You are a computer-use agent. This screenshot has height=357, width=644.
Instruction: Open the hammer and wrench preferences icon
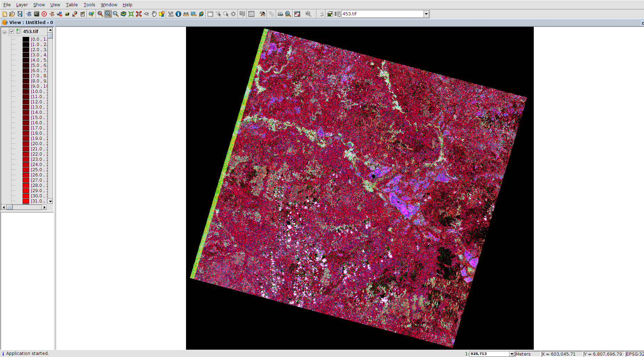pyautogui.click(x=263, y=14)
